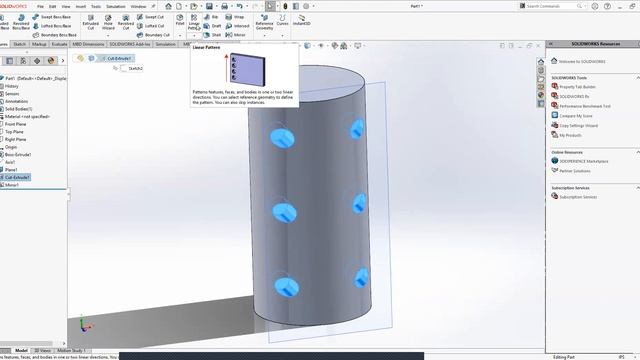This screenshot has height=360, width=640.
Task: Launch Instant3D tool
Action: (x=302, y=20)
